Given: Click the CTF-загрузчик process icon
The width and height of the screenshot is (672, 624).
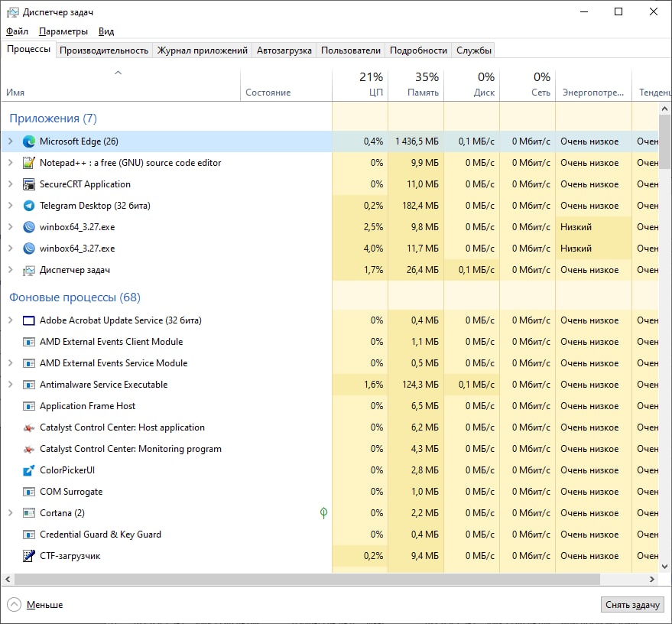Looking at the screenshot, I should point(29,556).
